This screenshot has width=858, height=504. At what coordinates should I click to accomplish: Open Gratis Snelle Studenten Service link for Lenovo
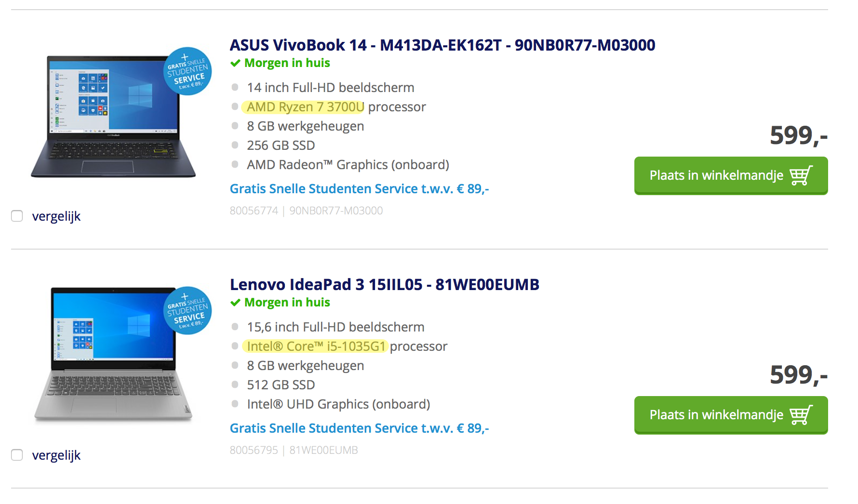click(x=359, y=428)
